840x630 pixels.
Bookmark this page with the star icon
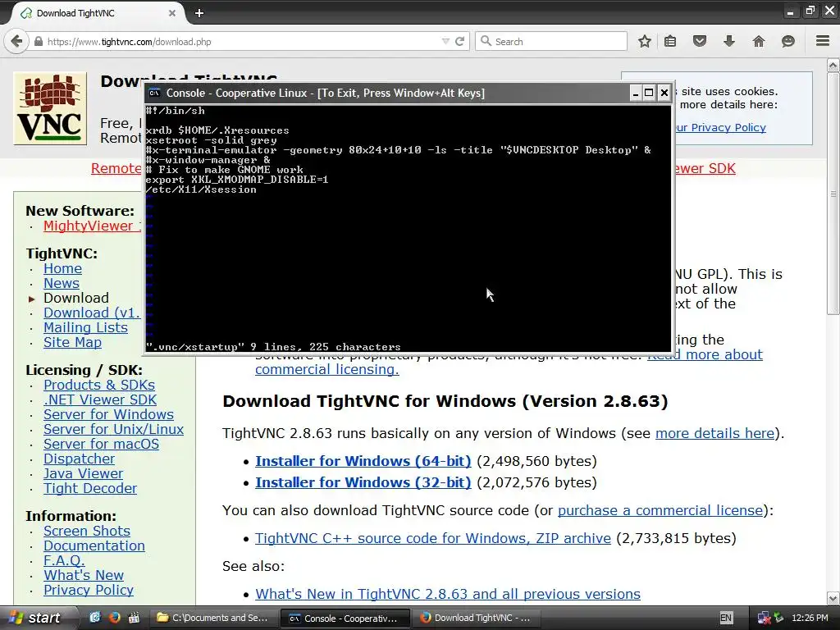(645, 41)
